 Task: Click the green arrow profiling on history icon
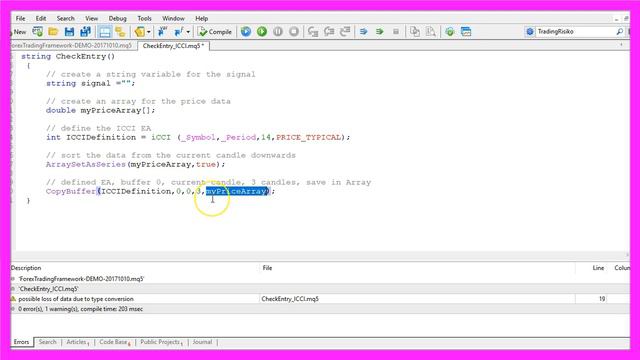coord(380,31)
